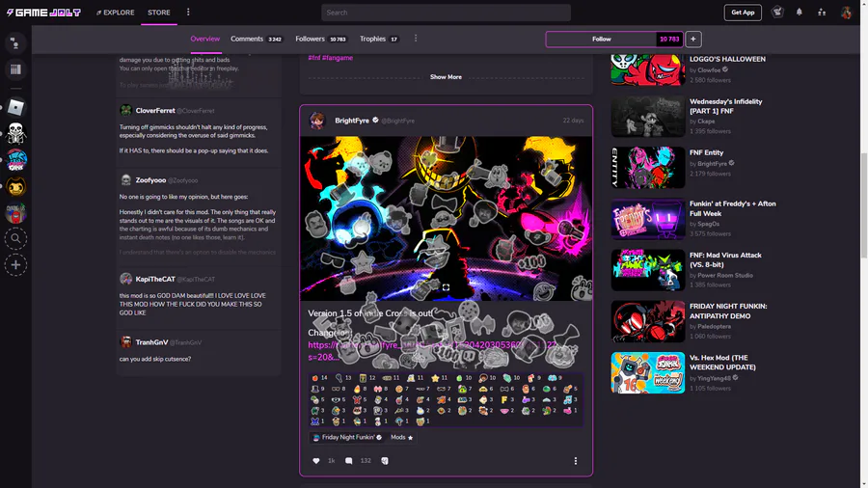Click the follower count 10 783 badge
Viewport: 868px width, 488px height.
point(669,40)
